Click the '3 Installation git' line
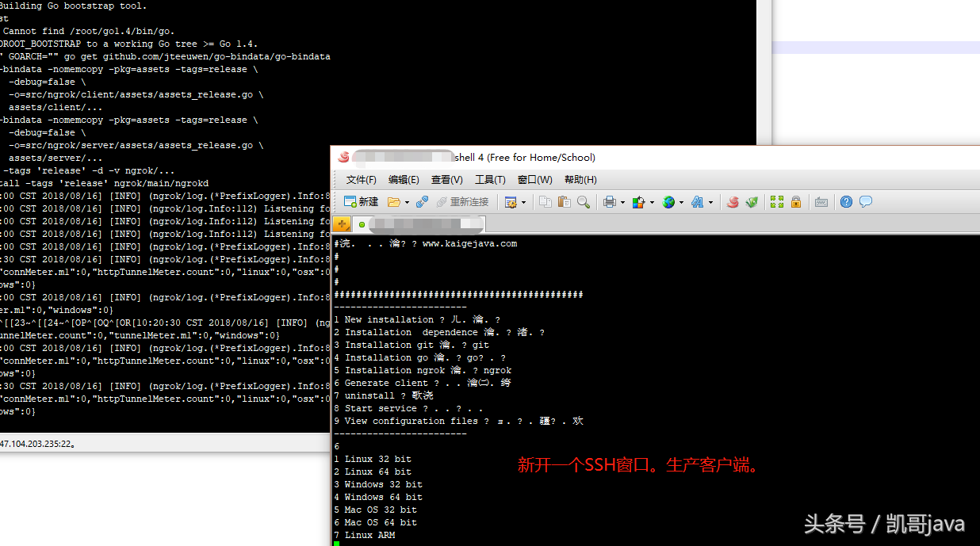The image size is (980, 546). click(x=412, y=346)
